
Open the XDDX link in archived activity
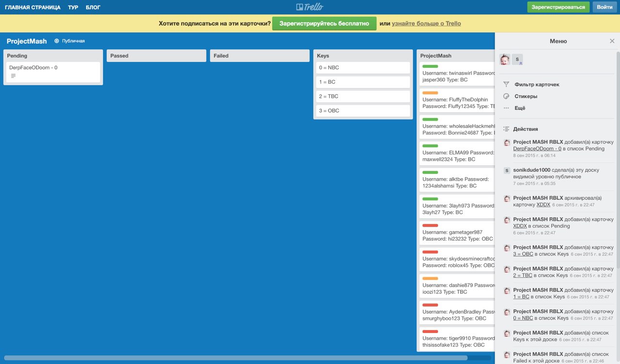[543, 205]
